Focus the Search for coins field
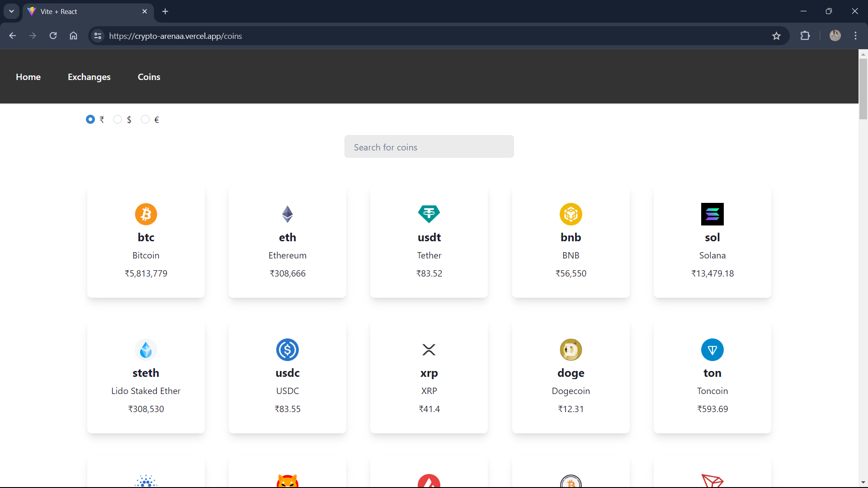Image resolution: width=868 pixels, height=488 pixels. pyautogui.click(x=429, y=147)
